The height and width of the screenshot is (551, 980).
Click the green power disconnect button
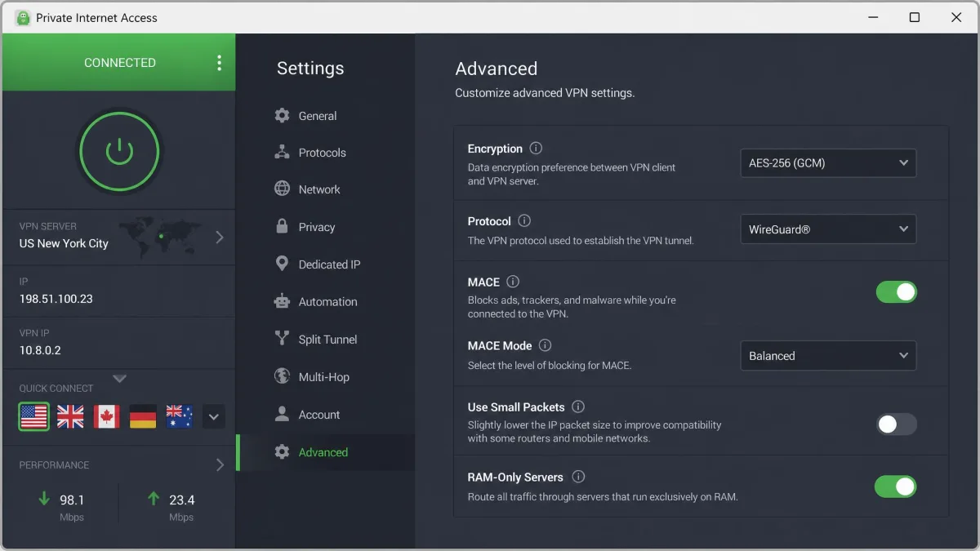click(x=119, y=150)
